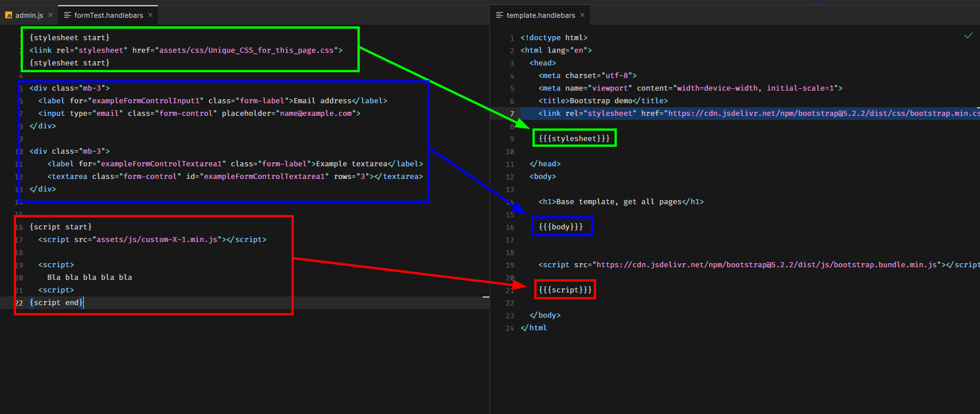Screen dimensions: 980x414
Task: Click the <html lang="en"> line
Action: click(x=556, y=50)
